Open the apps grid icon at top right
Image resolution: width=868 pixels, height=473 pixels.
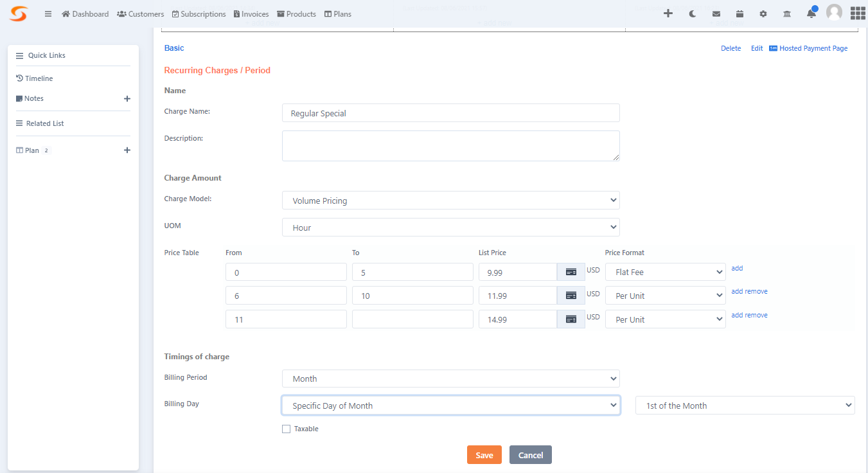pos(858,13)
